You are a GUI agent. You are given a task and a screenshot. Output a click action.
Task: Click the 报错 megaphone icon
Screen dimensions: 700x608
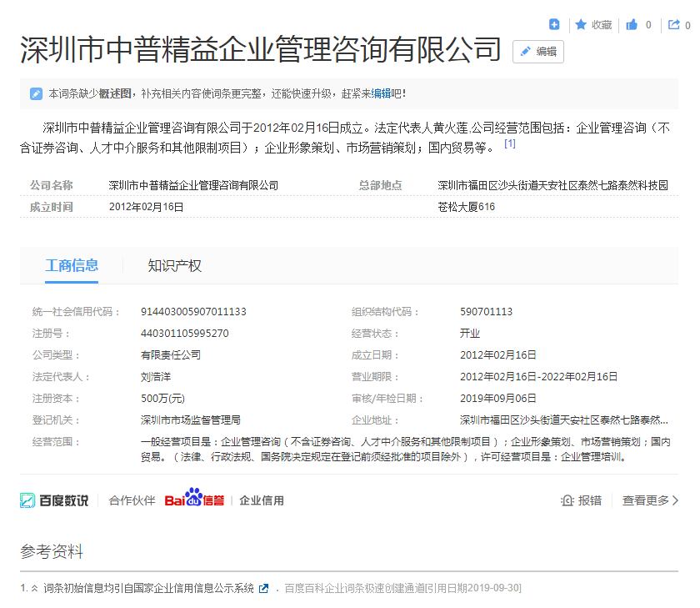pos(567,500)
